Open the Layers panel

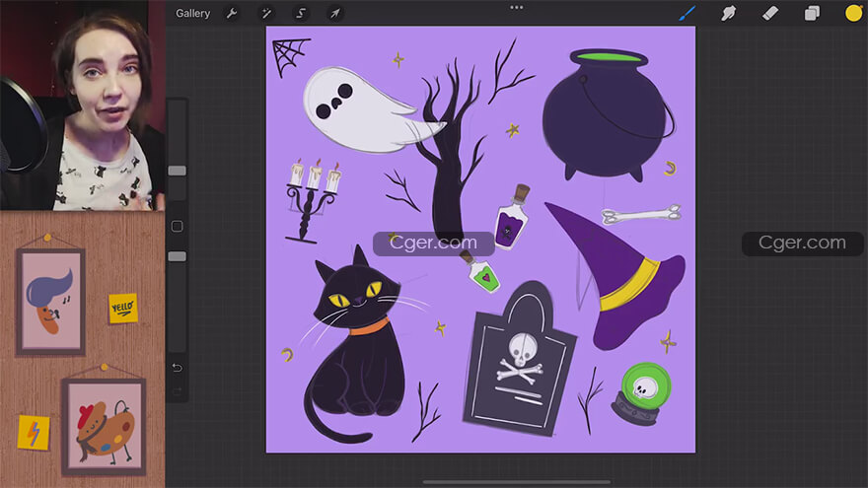[x=812, y=13]
